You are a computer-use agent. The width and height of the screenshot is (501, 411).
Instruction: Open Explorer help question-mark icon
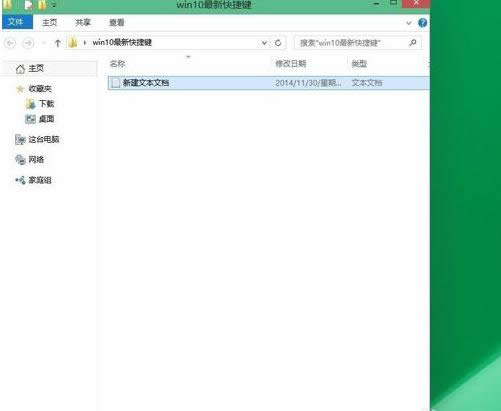[422, 23]
